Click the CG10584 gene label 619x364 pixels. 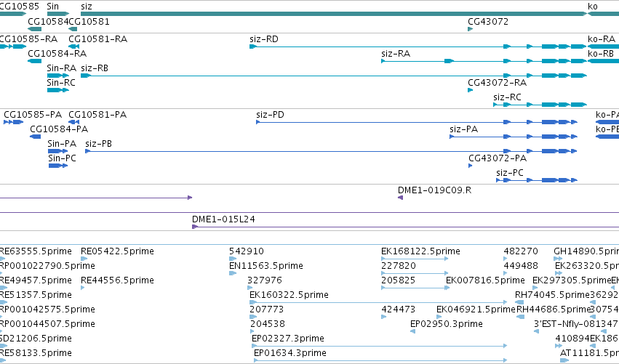48,22
